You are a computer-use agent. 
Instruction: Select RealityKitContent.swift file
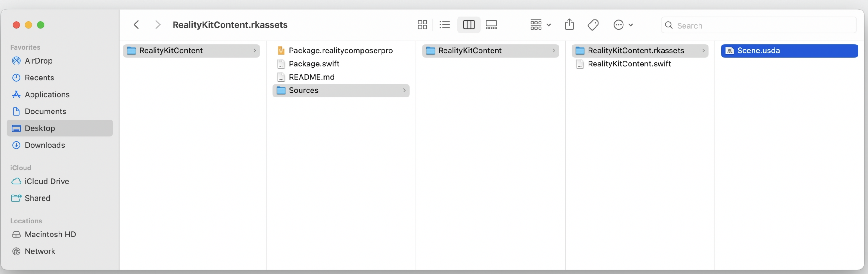[629, 64]
